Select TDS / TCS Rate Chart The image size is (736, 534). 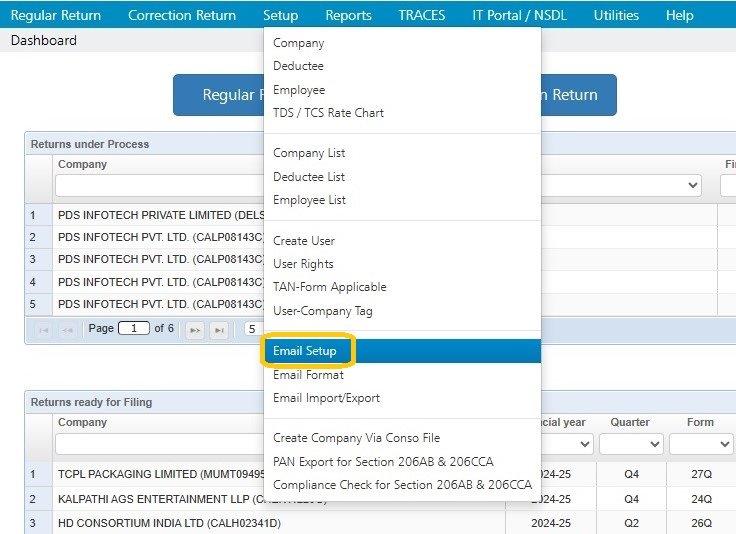pyautogui.click(x=328, y=113)
